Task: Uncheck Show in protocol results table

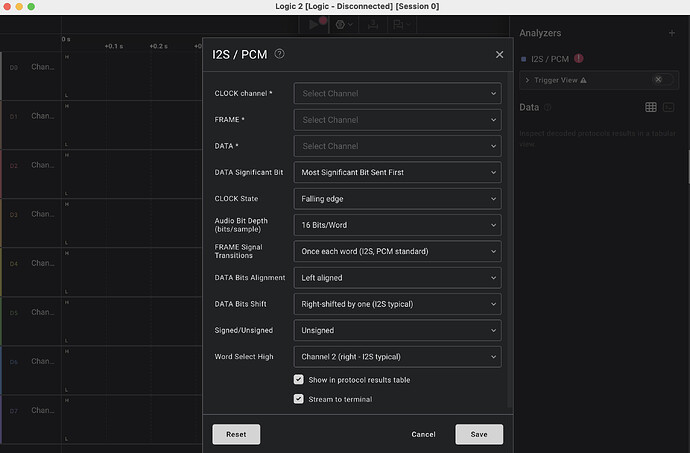Action: (298, 379)
